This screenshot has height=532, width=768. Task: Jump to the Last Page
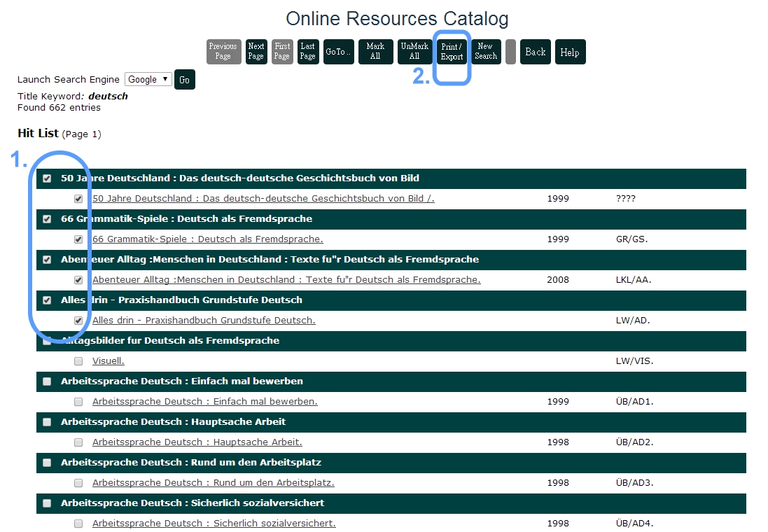tap(308, 52)
